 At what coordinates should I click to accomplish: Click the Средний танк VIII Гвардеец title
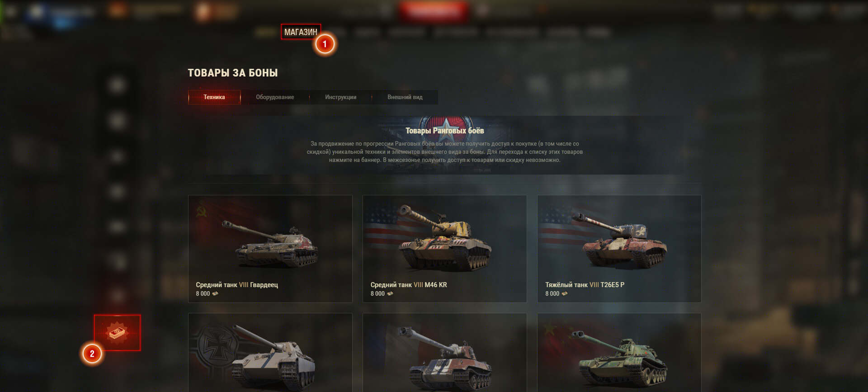pos(237,285)
